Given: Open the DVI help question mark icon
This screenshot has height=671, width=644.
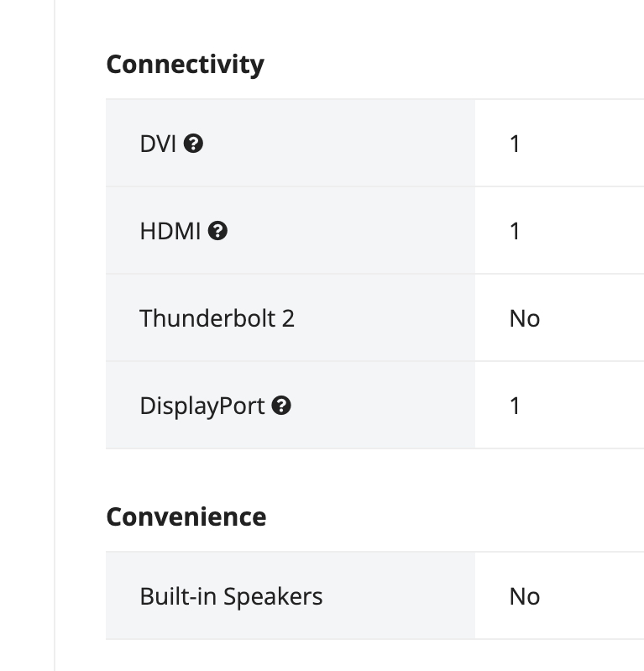Looking at the screenshot, I should coord(193,144).
